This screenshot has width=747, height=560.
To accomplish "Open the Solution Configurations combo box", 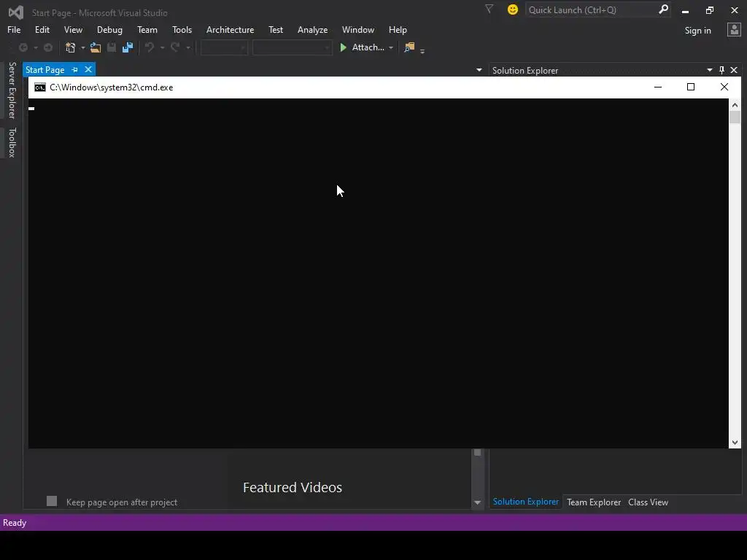I will tap(224, 47).
